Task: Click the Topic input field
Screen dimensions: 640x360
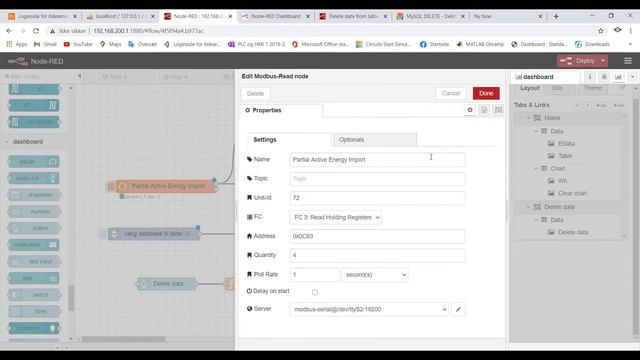Action: point(377,179)
